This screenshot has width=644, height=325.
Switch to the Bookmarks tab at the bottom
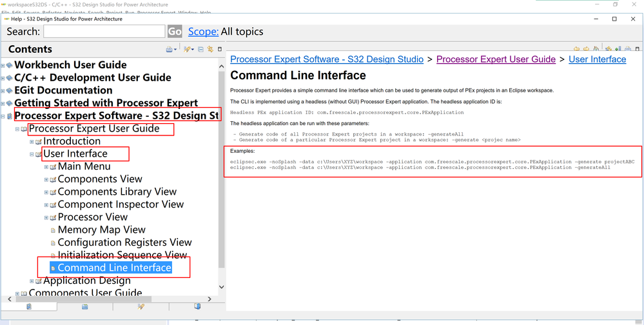coord(197,306)
